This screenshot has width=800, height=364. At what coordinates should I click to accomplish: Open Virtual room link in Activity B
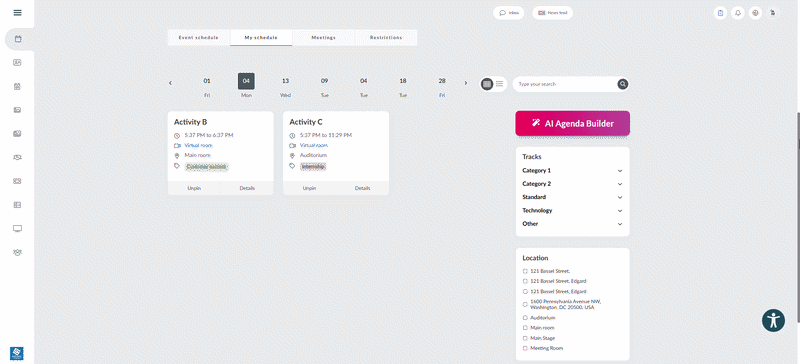tap(198, 145)
